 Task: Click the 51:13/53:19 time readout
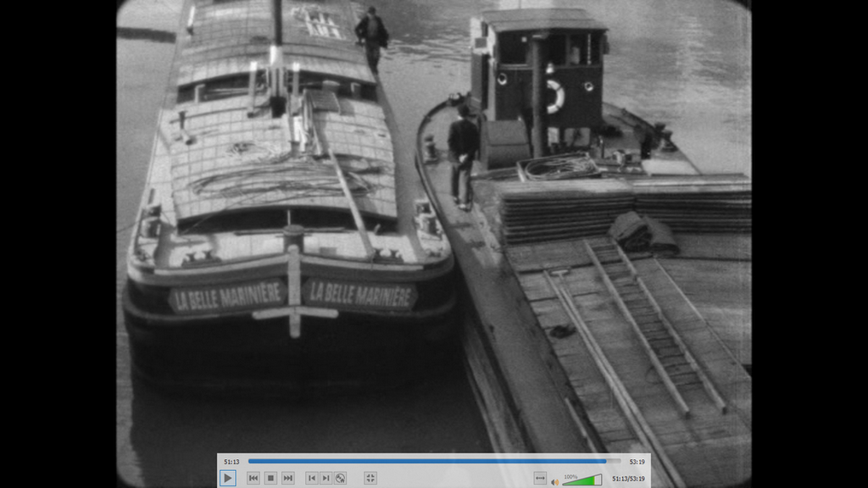pos(628,479)
